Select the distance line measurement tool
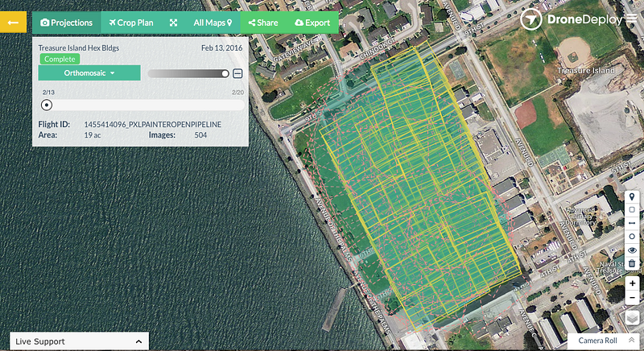Screen dimensions: 644x351 pyautogui.click(x=632, y=224)
